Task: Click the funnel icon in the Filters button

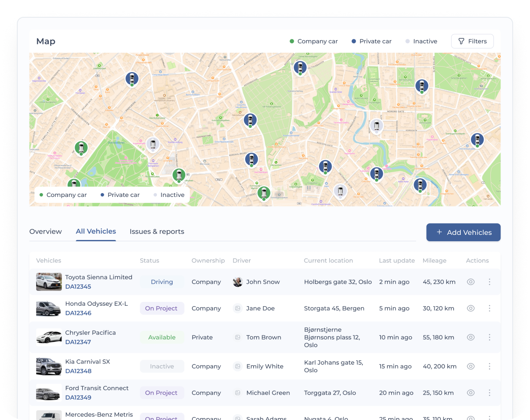Action: point(461,41)
